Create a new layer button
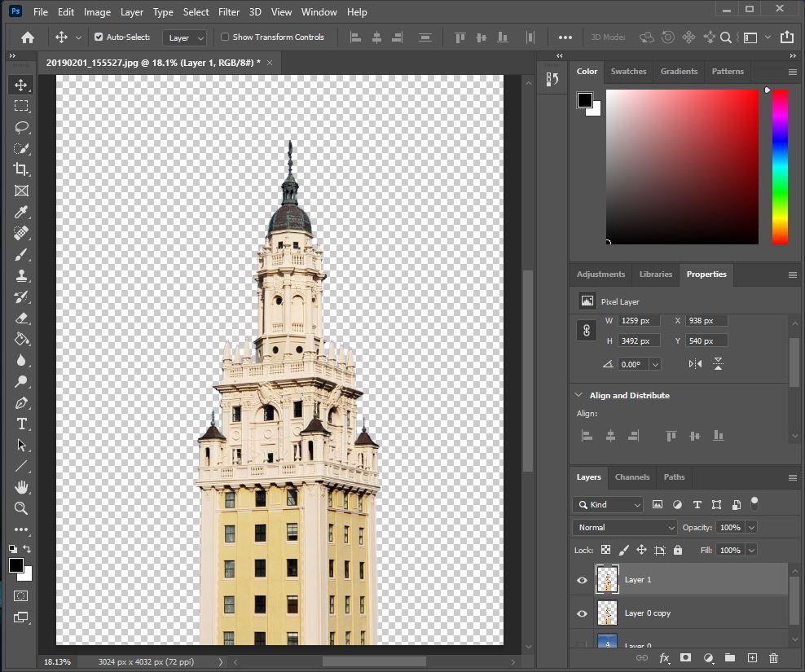 click(752, 657)
